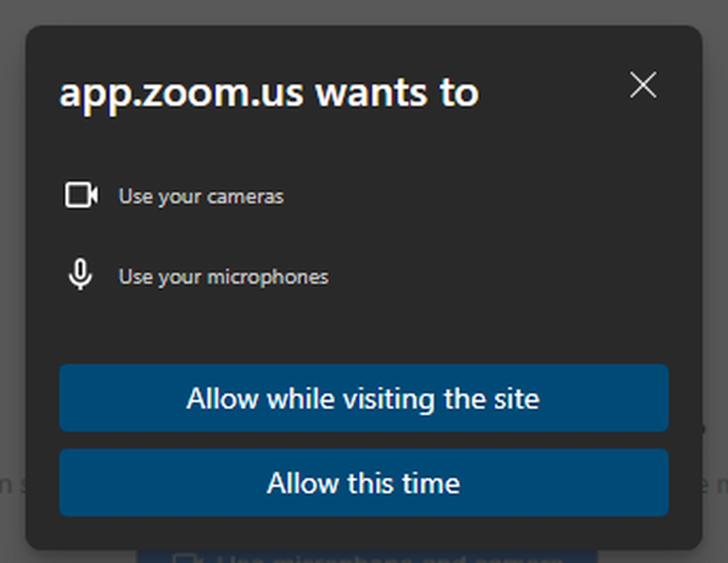Select the 'Use your microphones' label
The image size is (728, 563).
click(x=223, y=277)
